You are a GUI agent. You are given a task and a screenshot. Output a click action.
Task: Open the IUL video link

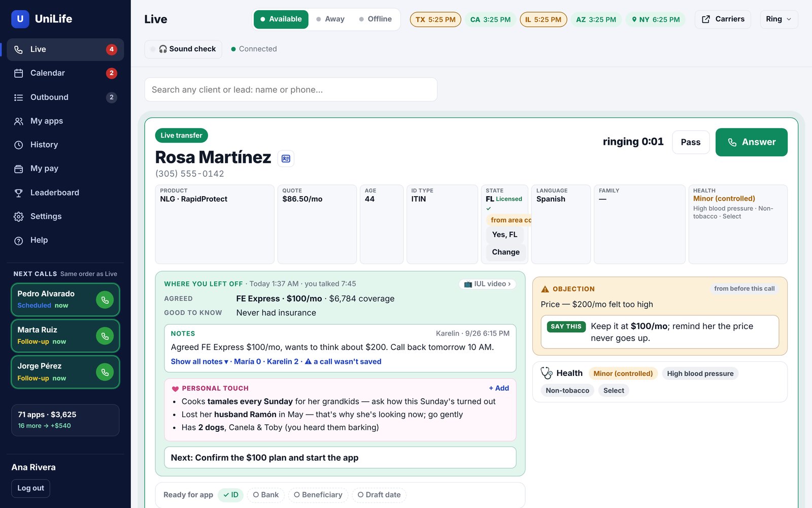pos(488,284)
